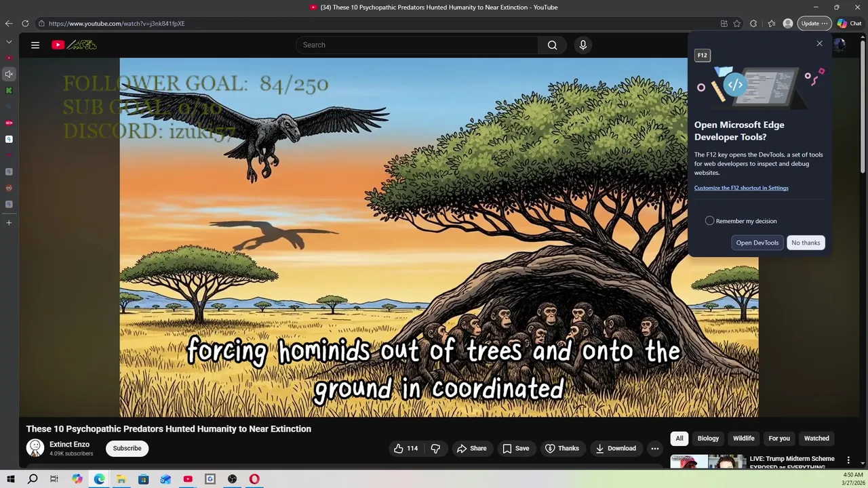Toggle Remember my decision radio option
Screen dimensions: 868x488
(x=709, y=221)
